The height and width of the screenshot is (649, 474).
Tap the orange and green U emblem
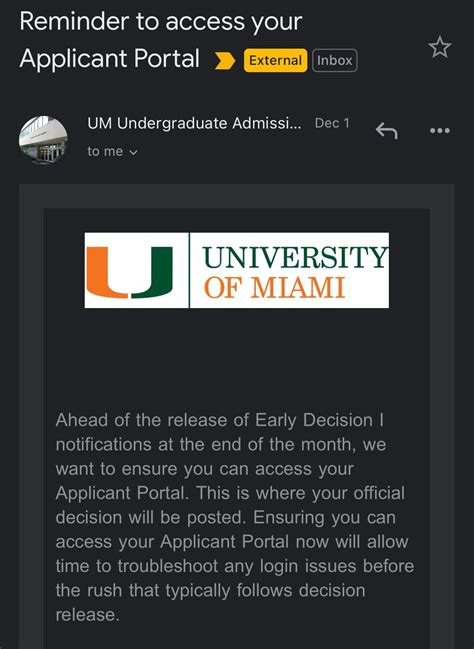tap(129, 272)
